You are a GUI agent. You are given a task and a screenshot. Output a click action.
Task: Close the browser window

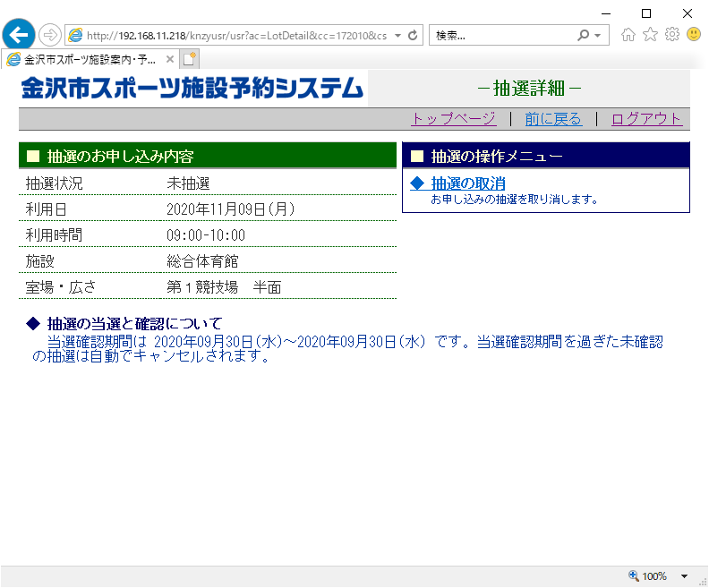[x=688, y=13]
